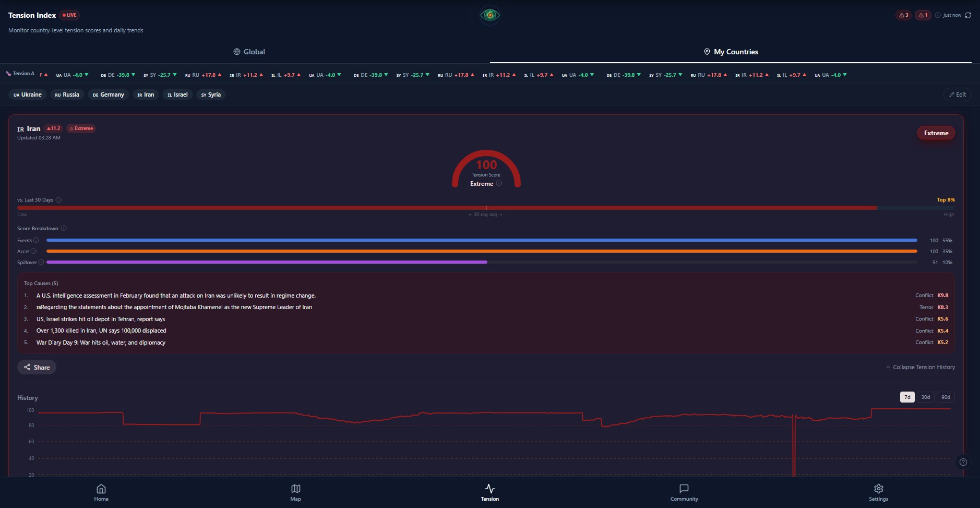Click info icon next to Extreme score label
The image size is (980, 508).
click(499, 184)
